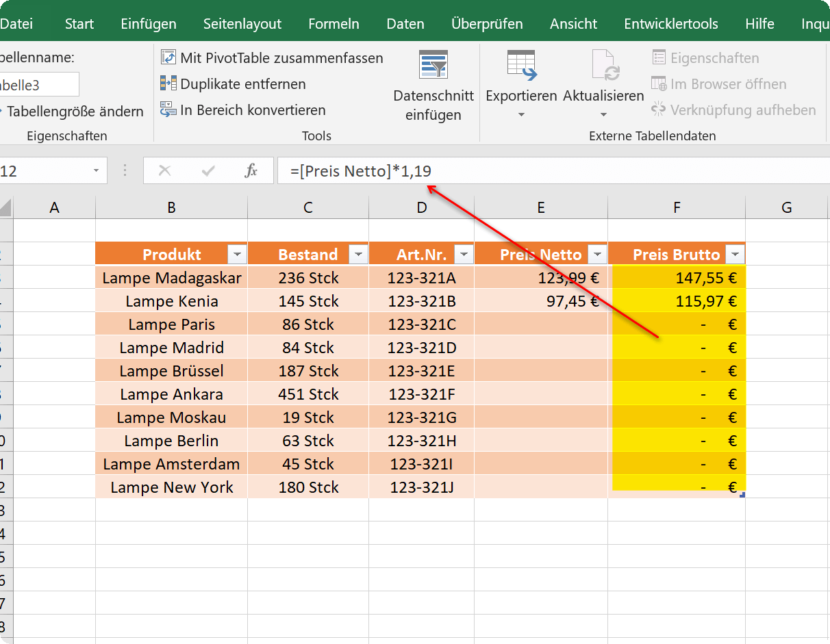Image resolution: width=830 pixels, height=644 pixels.
Task: Expand the Aktualisieren dropdown arrow
Action: click(603, 115)
